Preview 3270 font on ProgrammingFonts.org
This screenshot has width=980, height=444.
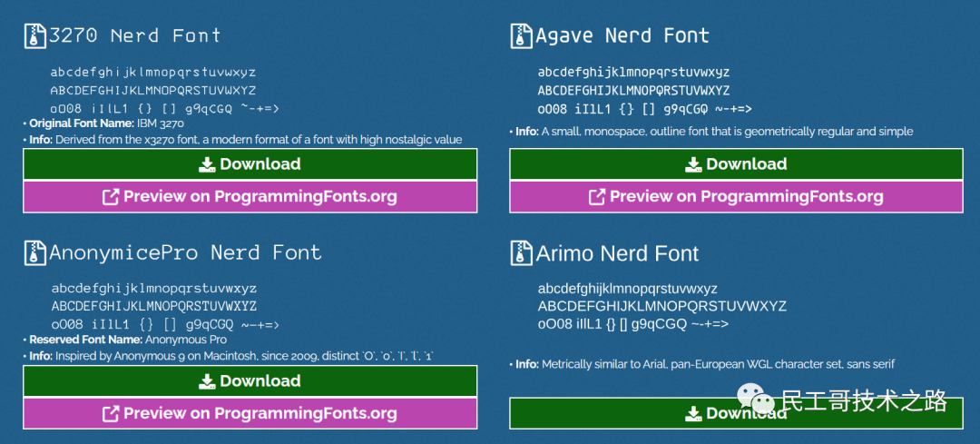click(250, 196)
